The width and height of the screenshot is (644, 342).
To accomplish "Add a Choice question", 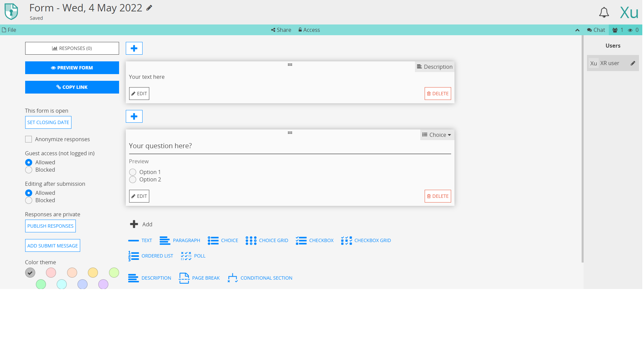I will click(223, 240).
